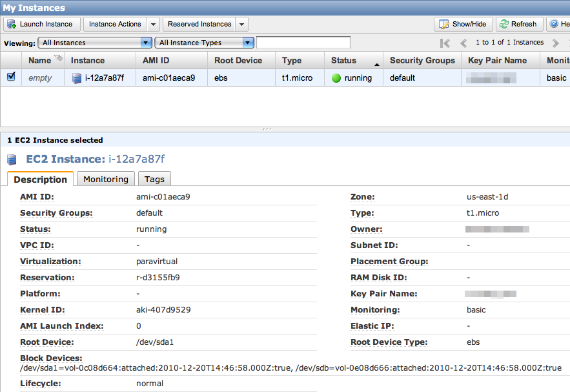Viewport: 570px width, 392px height.
Task: Refresh the instance list
Action: click(519, 24)
